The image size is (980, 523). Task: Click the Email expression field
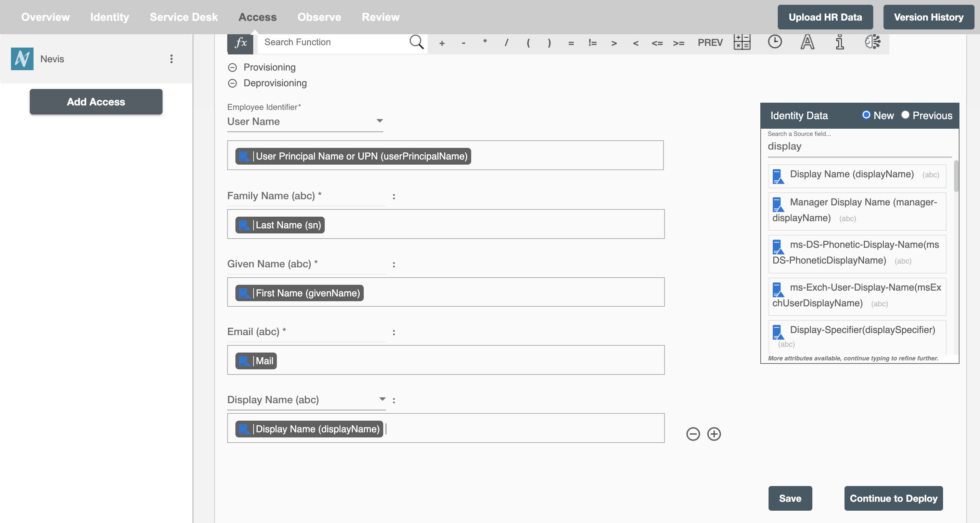446,360
